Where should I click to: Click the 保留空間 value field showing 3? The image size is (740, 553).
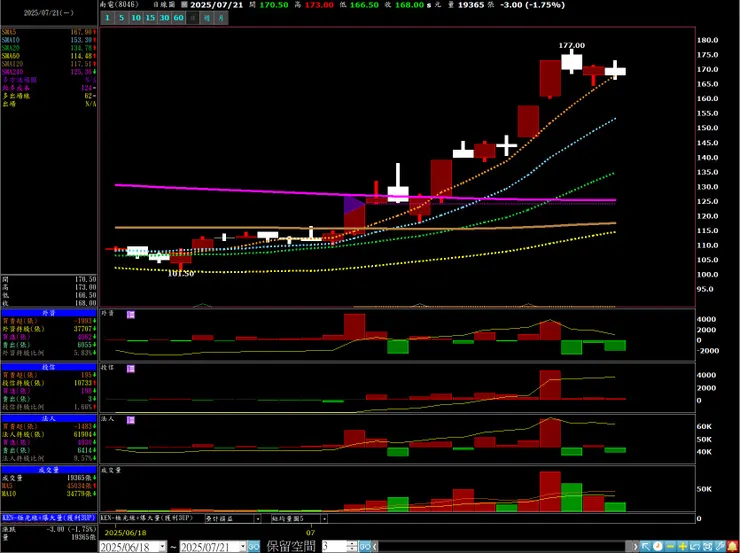(334, 546)
